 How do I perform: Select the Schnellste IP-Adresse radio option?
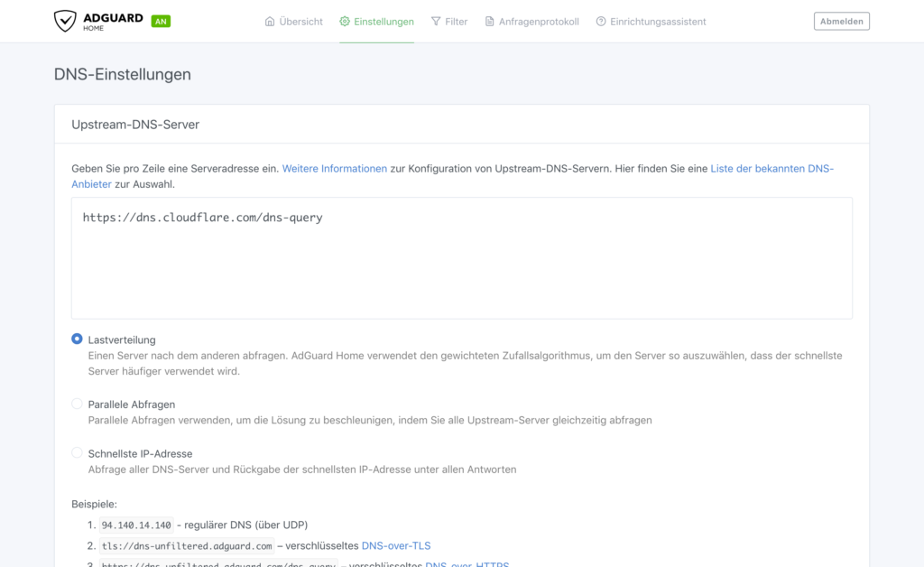point(77,452)
